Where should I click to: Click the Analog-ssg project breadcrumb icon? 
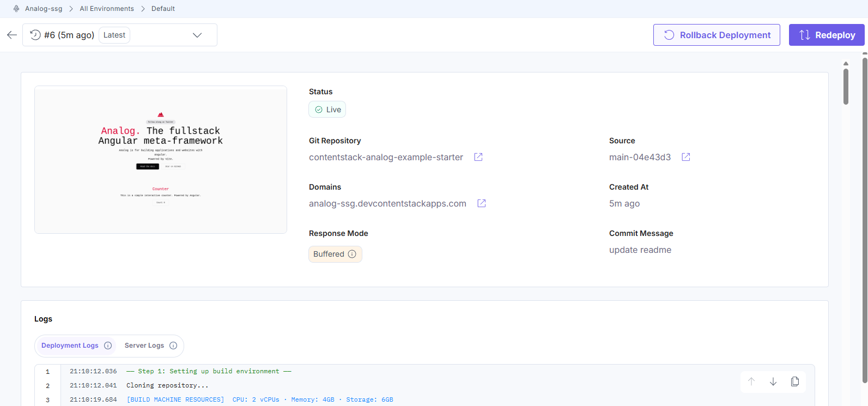point(16,9)
